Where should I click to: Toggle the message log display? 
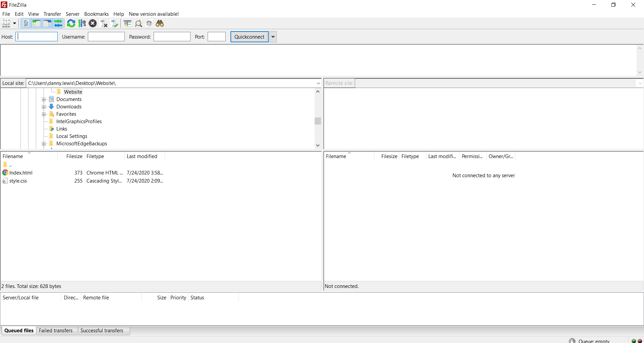pos(26,23)
